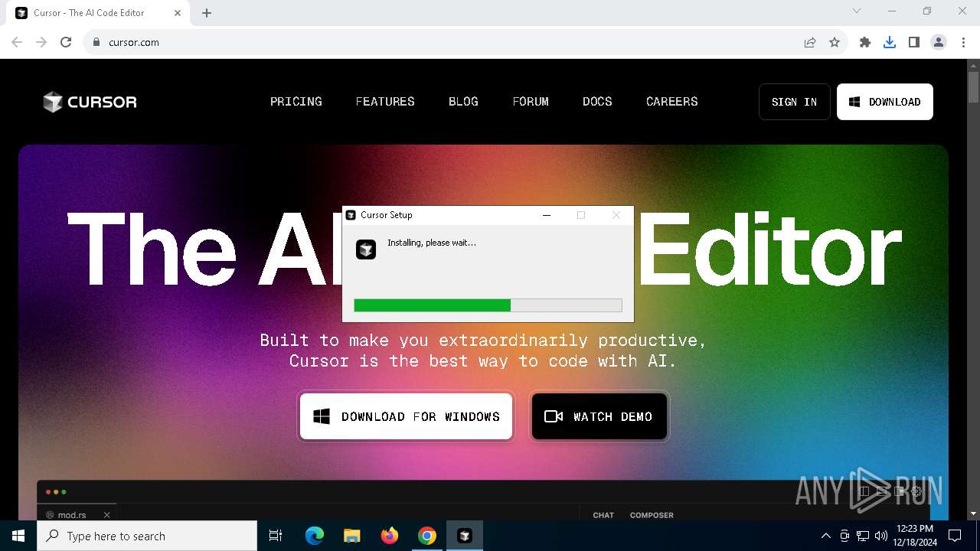Screen dimensions: 980x551
Task: Close the mod.rs tab in the preview
Action: pos(107,515)
